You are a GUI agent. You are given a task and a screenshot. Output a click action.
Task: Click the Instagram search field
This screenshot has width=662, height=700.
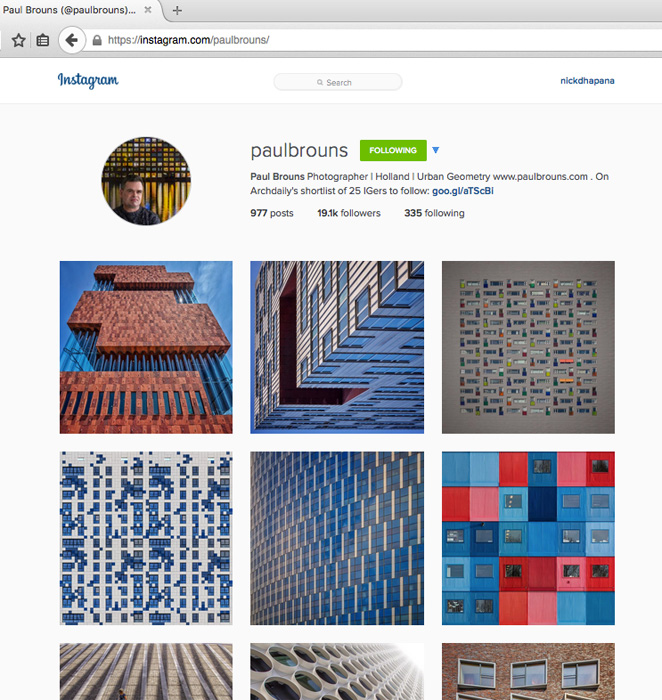(x=338, y=82)
